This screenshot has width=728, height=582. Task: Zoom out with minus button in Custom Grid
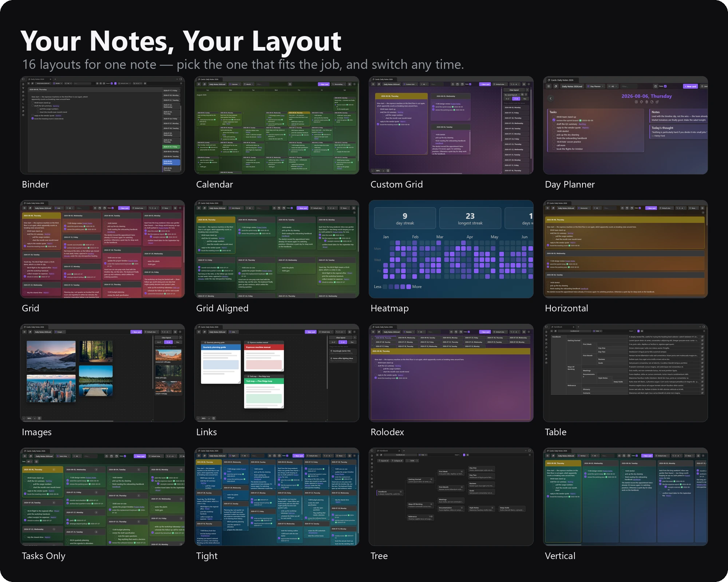click(x=372, y=171)
